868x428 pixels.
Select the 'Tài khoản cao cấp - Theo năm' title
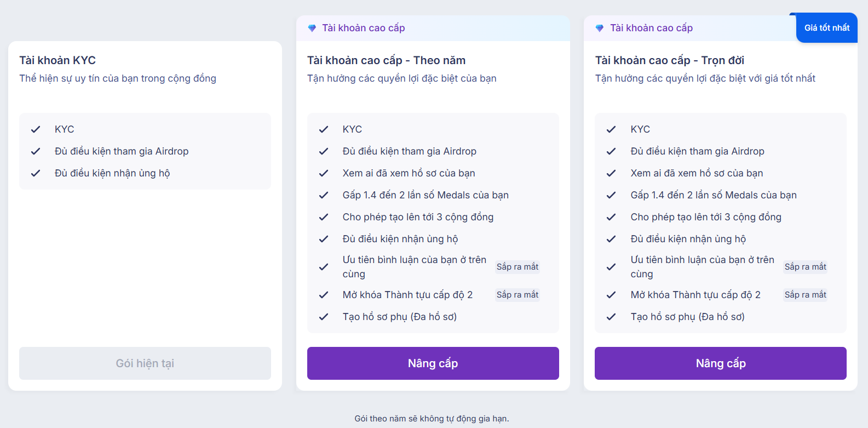coord(386,60)
